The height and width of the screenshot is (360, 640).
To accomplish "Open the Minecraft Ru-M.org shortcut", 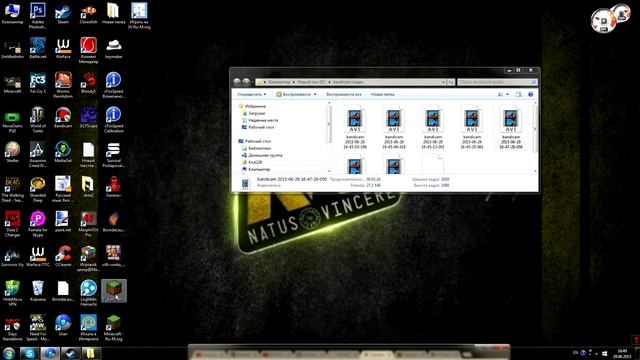I will tap(113, 328).
